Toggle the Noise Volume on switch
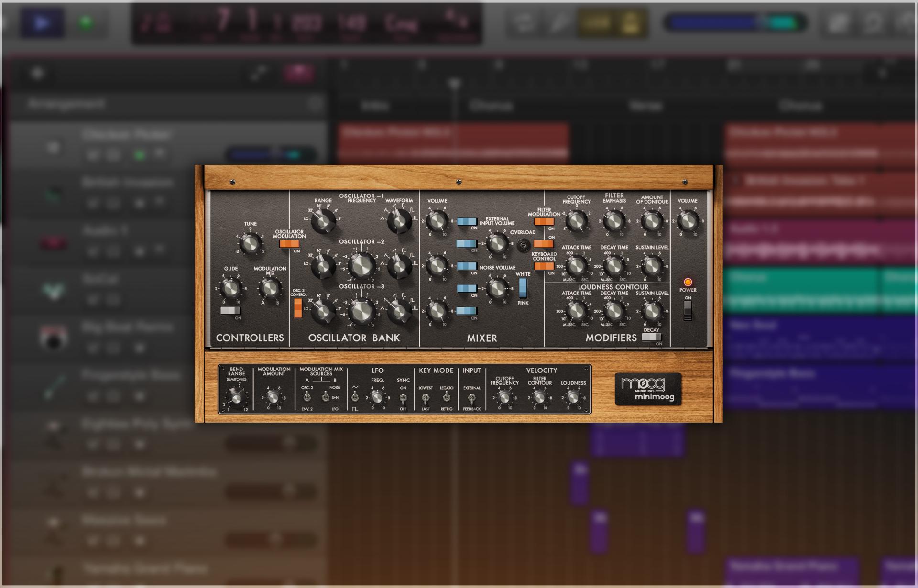The image size is (918, 588). 467,288
